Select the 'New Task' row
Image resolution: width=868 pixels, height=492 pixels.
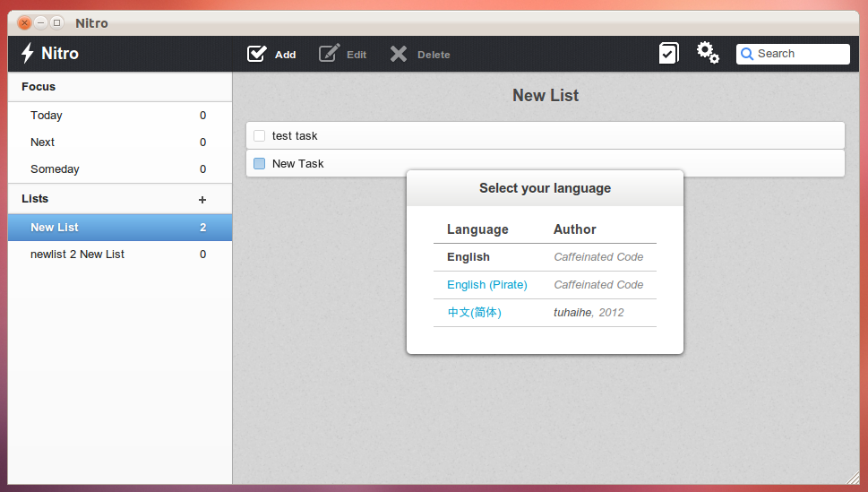[x=546, y=163]
